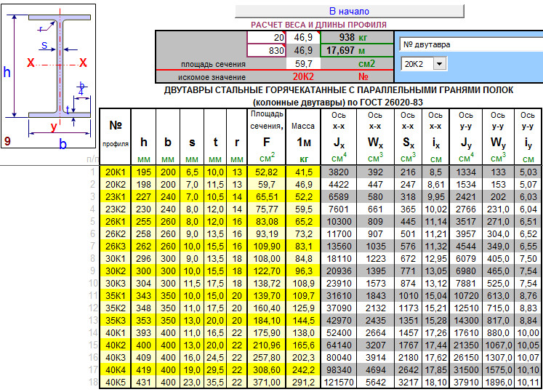This screenshot has height=392, width=543.
Task: Open the 20К2 profile dropdown arrow
Action: pyautogui.click(x=440, y=64)
